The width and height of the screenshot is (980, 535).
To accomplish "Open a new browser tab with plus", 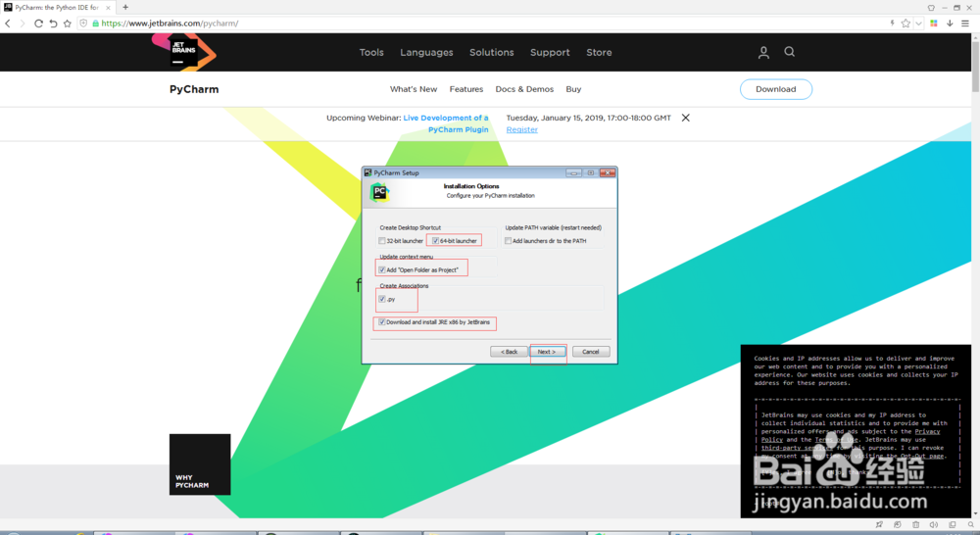I will [x=125, y=8].
